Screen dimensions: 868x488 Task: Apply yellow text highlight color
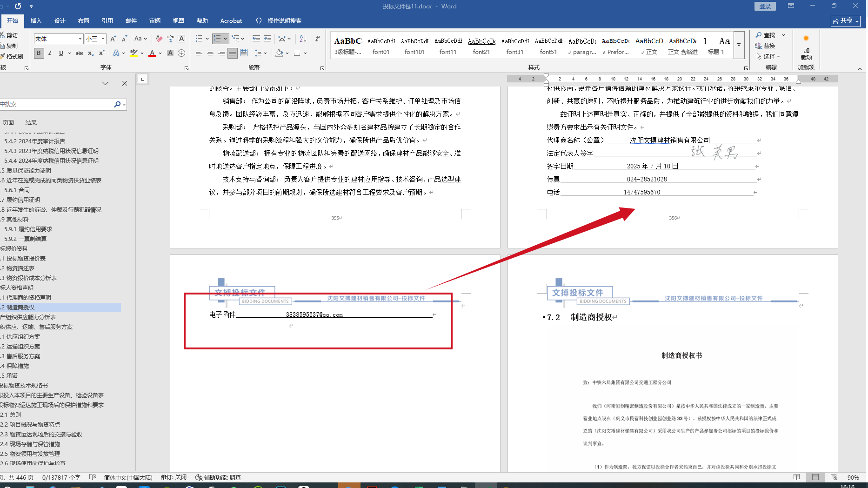pos(134,53)
